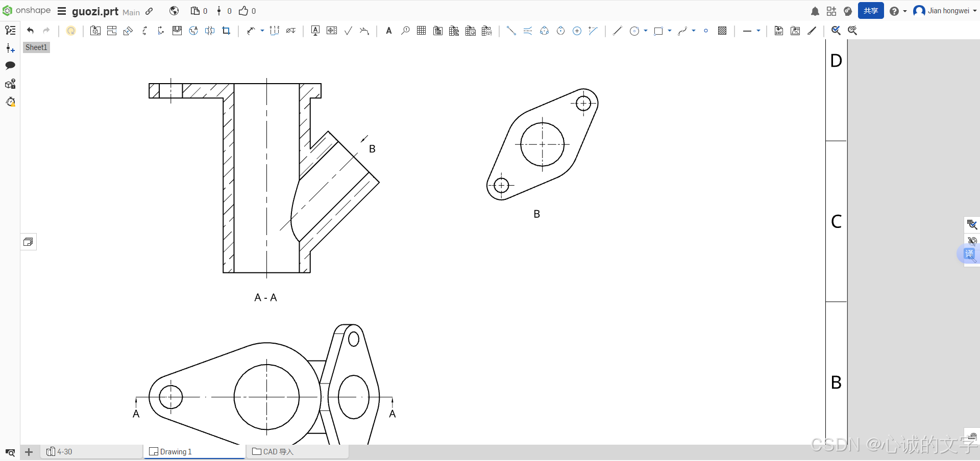
Task: Click zone letter C on drawing border
Action: [x=836, y=221]
